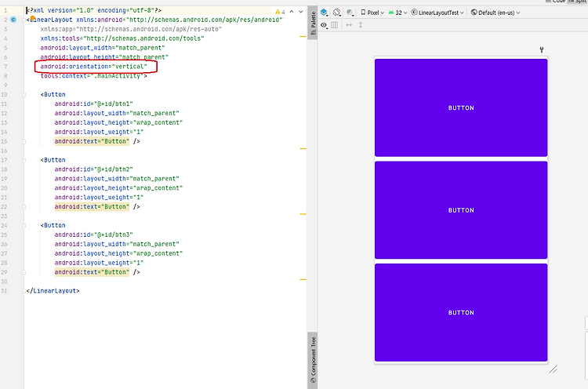The image size is (588, 389).
Task: Switch editor to Split view
Action: (x=578, y=1)
